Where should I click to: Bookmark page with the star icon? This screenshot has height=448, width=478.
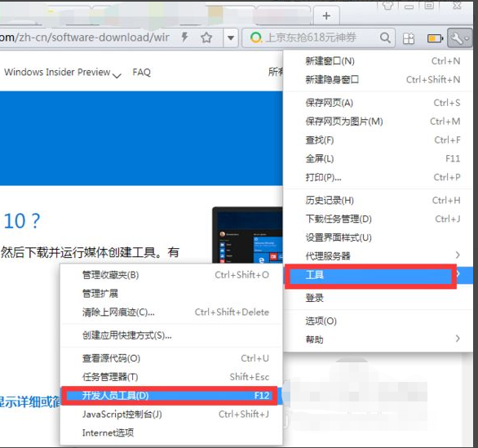(206, 38)
